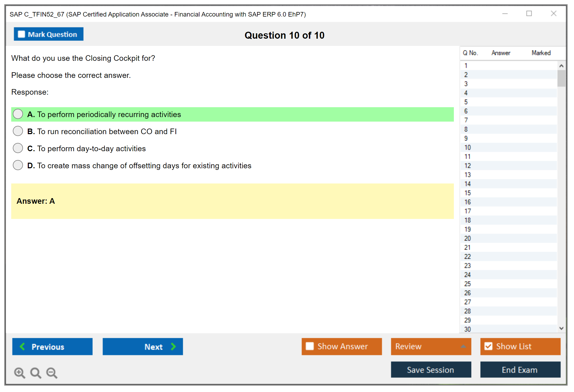Jump to question 22 in list

[x=467, y=257]
